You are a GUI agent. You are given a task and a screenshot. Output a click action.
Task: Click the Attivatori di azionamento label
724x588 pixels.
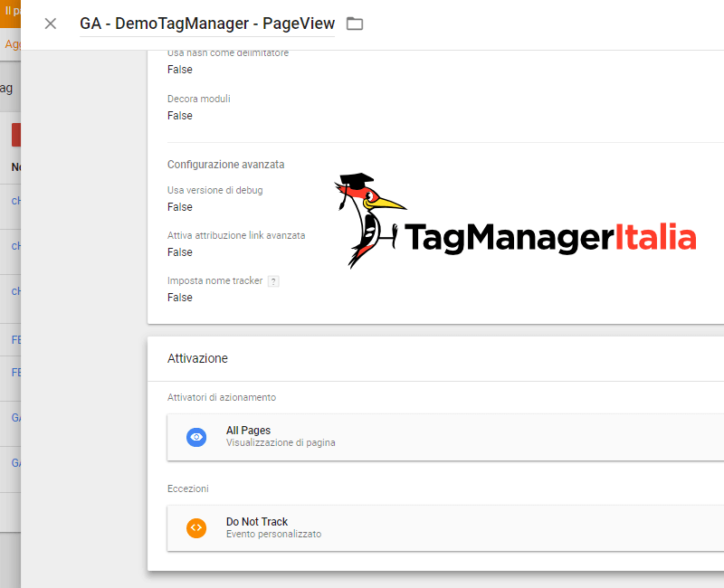click(222, 397)
